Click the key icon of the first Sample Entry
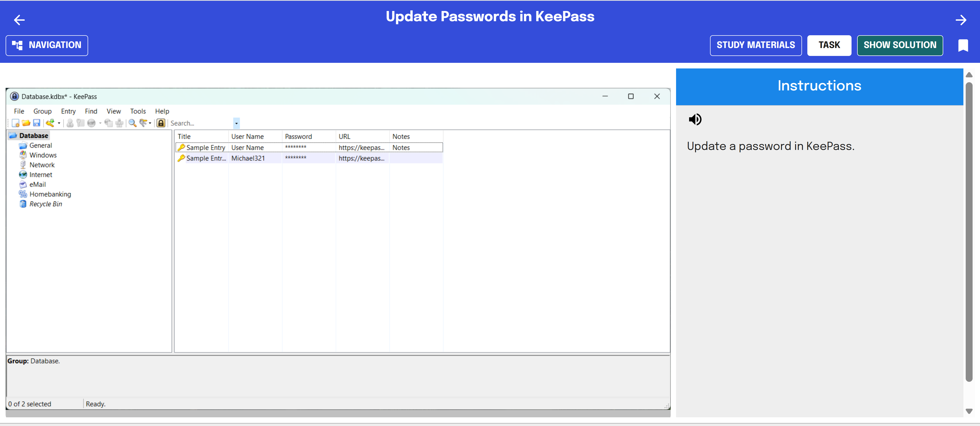This screenshot has width=980, height=426. (182, 148)
